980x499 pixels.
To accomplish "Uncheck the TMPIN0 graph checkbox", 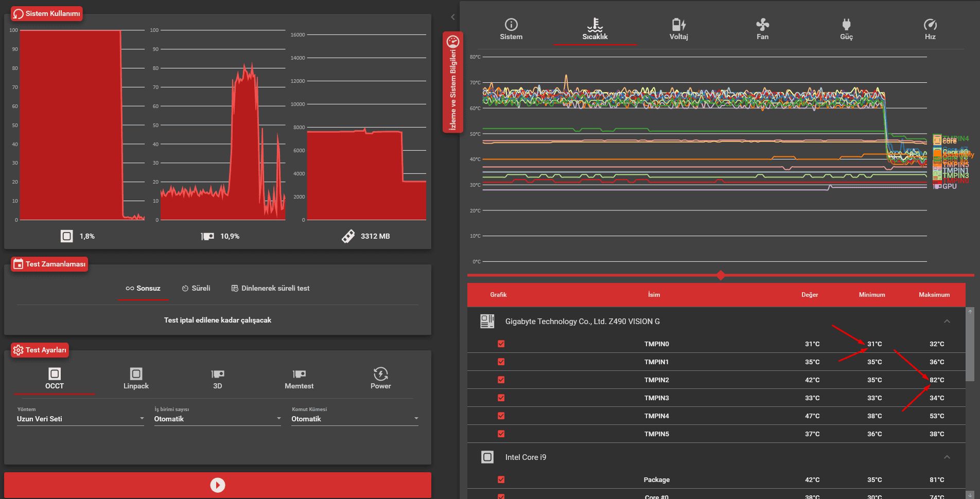I will [501, 344].
